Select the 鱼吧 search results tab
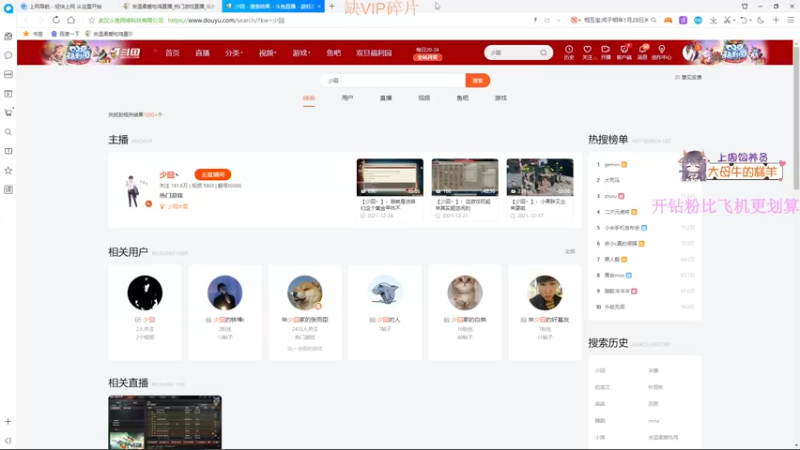Screen dimensions: 800x450 pos(462,98)
